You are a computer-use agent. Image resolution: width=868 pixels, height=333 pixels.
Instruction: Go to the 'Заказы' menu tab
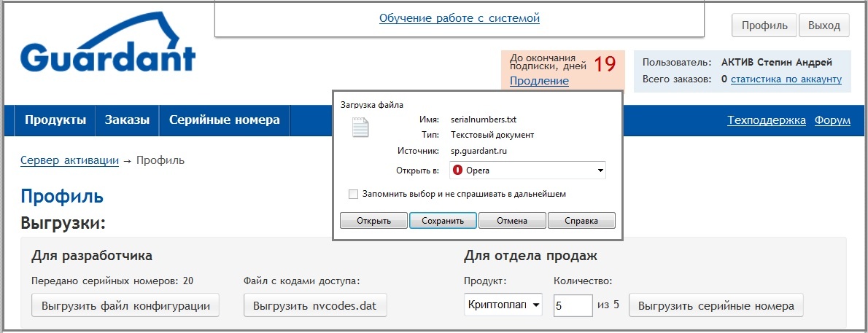click(127, 120)
